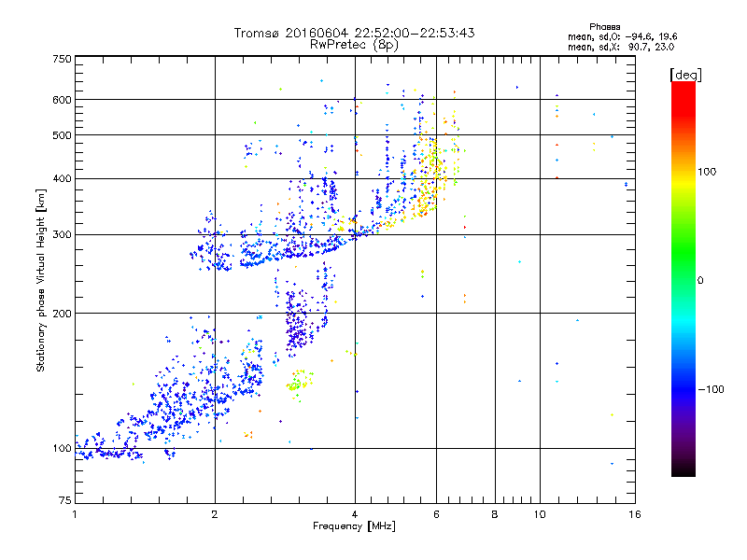Pick the blue band of the colorbar
Viewport: 747px width, 560px height.
(x=683, y=383)
